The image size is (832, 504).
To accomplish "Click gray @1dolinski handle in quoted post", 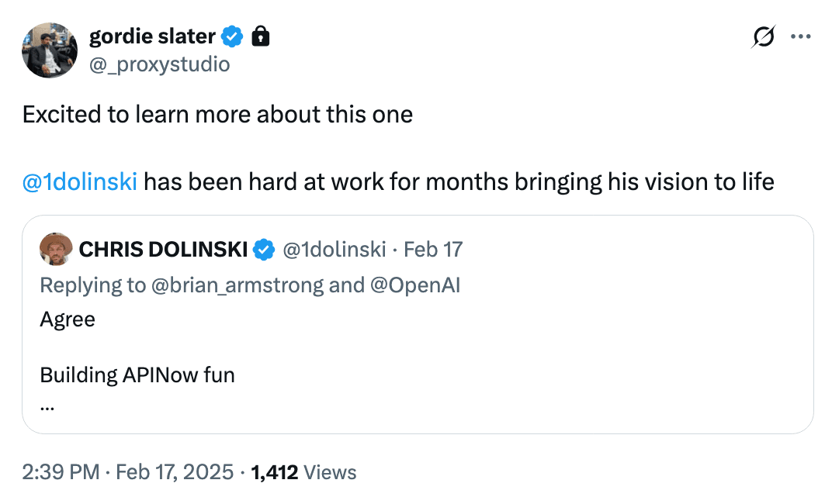I will (335, 249).
